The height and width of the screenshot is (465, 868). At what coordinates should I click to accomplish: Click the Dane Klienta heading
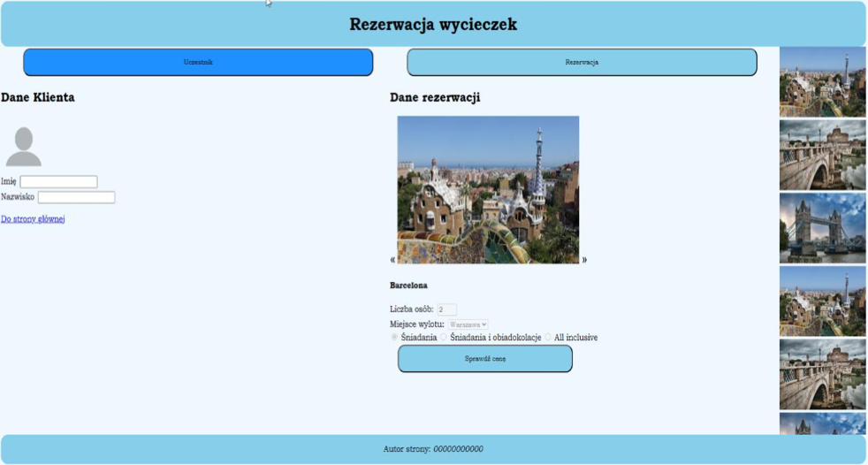click(38, 97)
